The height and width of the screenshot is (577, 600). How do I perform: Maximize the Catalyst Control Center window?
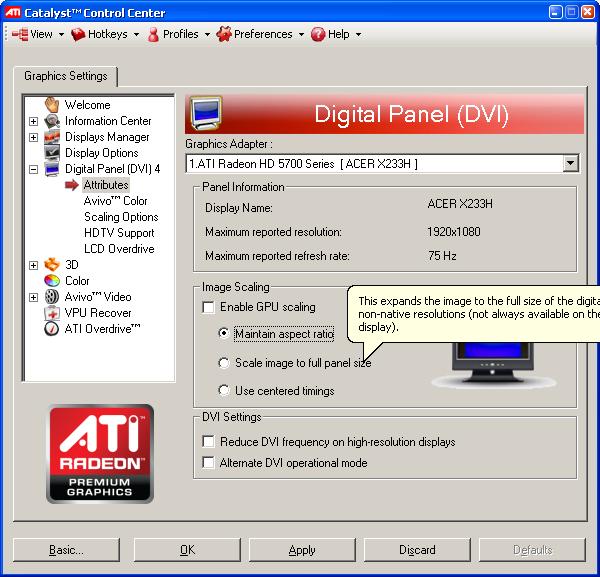(x=571, y=12)
